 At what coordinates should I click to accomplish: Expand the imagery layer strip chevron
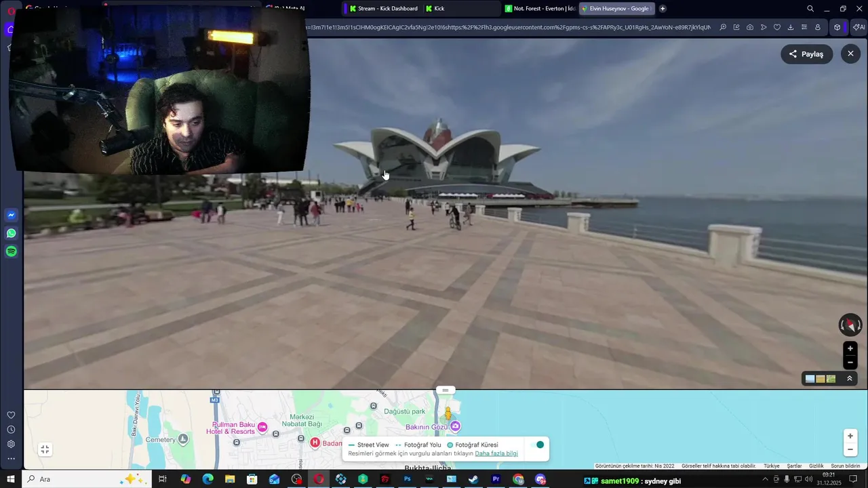pos(850,379)
